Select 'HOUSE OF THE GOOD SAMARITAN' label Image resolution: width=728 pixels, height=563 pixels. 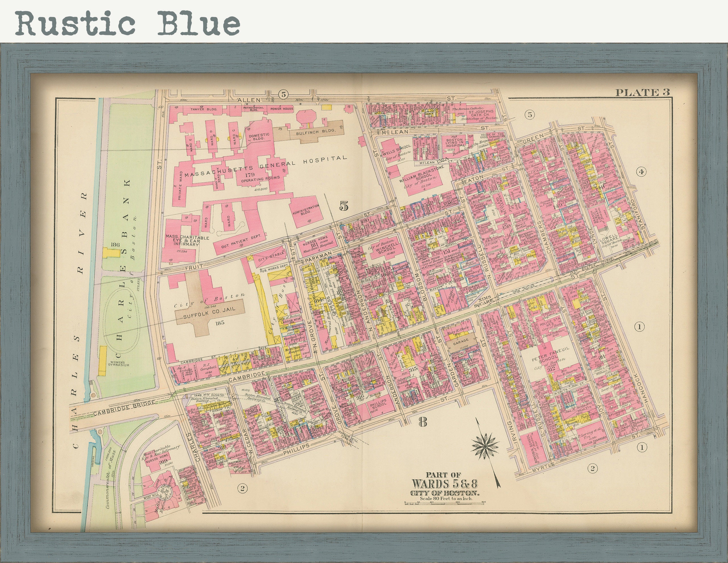pyautogui.click(x=493, y=136)
